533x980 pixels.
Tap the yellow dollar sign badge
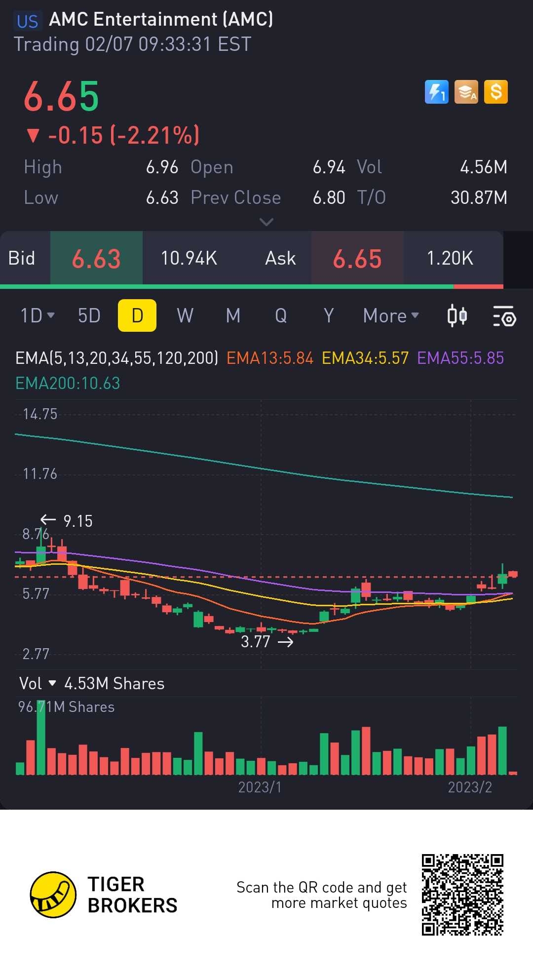(496, 92)
